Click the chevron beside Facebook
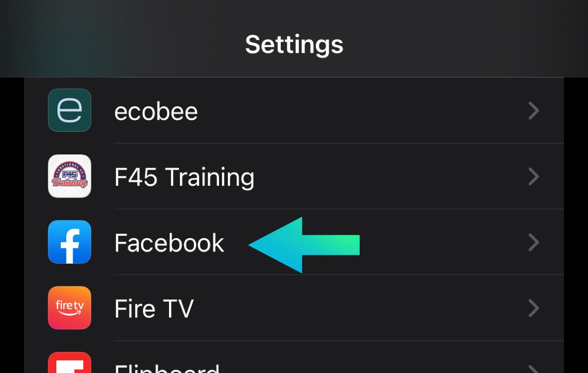The width and height of the screenshot is (588, 373). [x=534, y=242]
